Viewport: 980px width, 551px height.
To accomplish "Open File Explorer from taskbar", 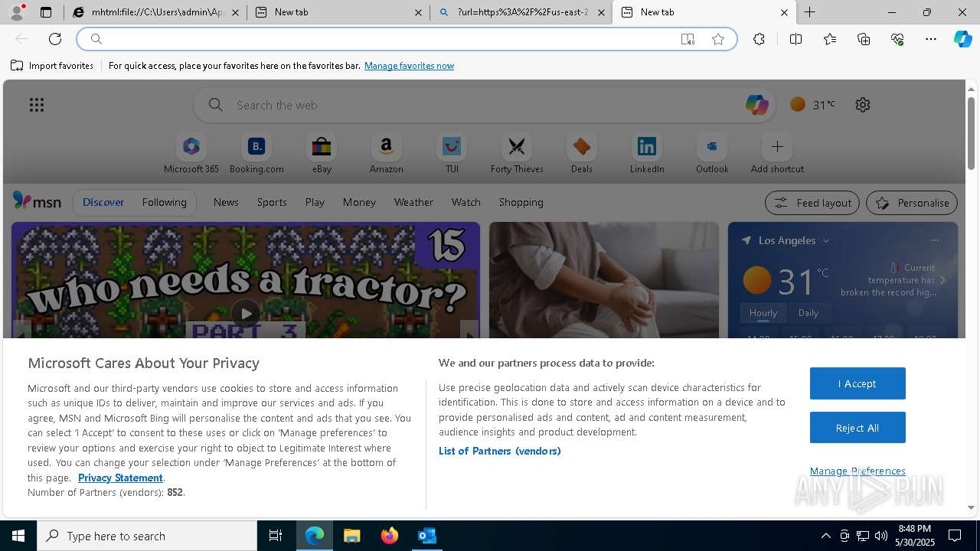I will click(x=352, y=536).
